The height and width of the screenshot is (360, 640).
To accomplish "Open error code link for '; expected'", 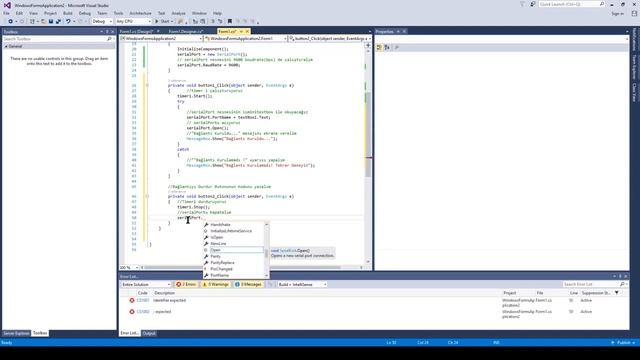I will coord(142,311).
